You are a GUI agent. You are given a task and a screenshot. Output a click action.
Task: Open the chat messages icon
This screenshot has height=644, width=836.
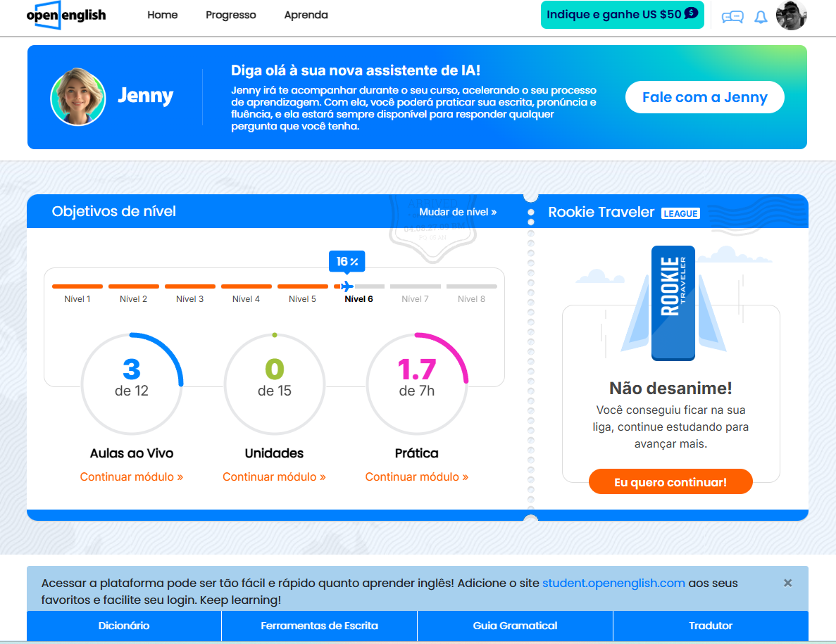(732, 17)
